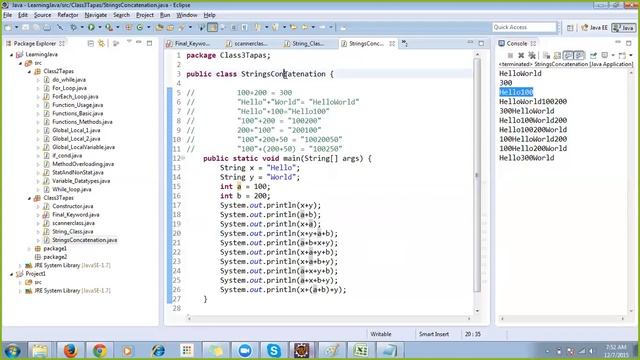Click the Open Type toolbar icon
The image size is (640, 360).
pos(159,27)
